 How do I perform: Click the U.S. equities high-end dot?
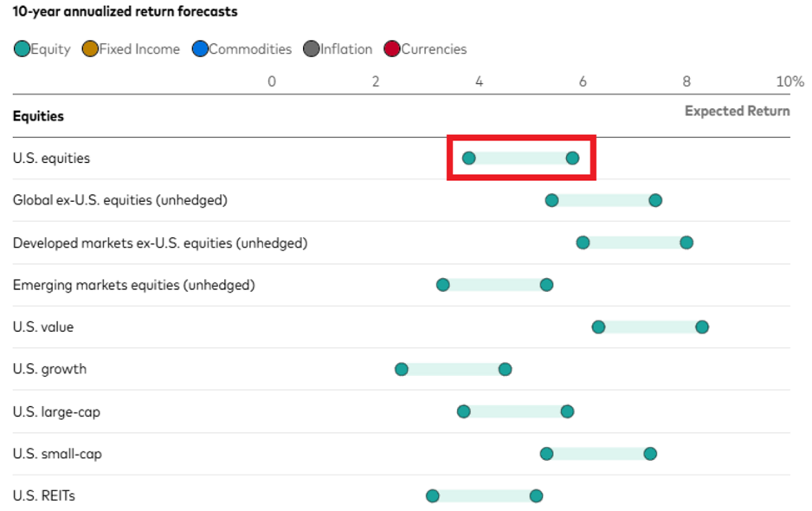click(572, 158)
